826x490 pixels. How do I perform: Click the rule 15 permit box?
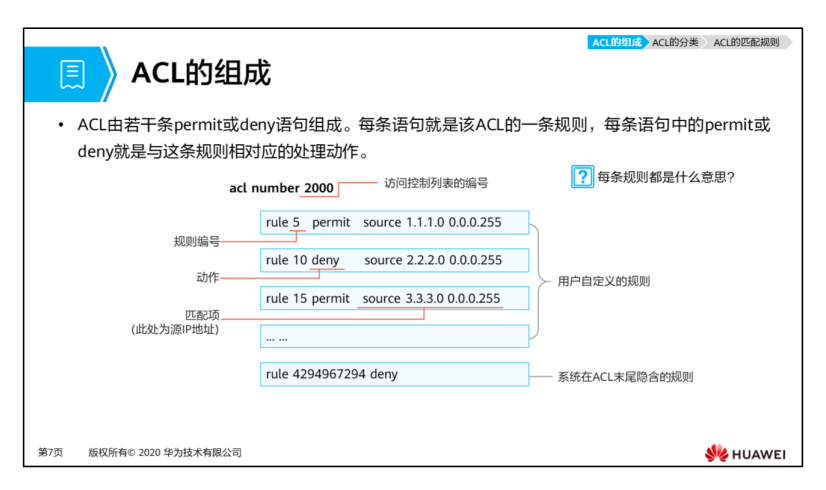point(395,298)
